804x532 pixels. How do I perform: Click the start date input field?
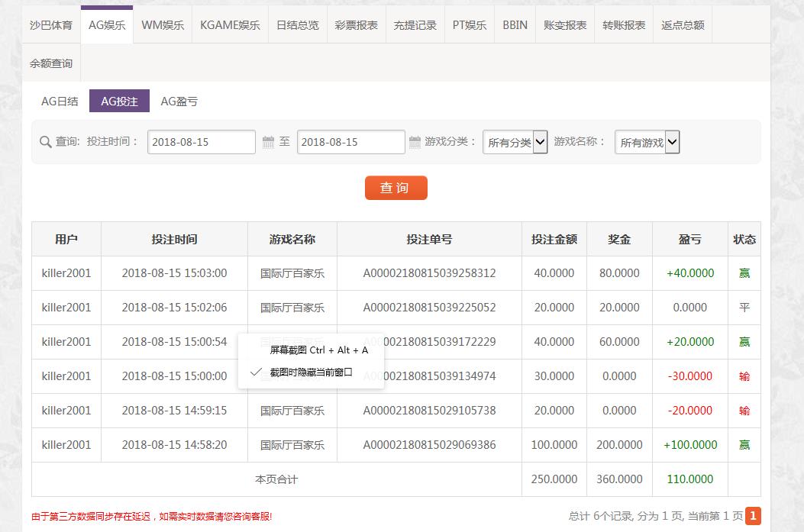tap(201, 142)
